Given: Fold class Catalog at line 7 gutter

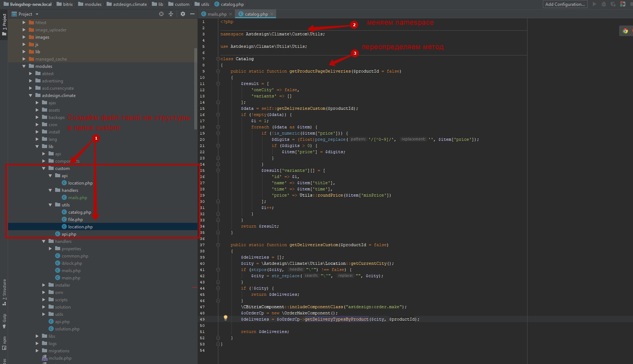Looking at the screenshot, I should point(218,59).
